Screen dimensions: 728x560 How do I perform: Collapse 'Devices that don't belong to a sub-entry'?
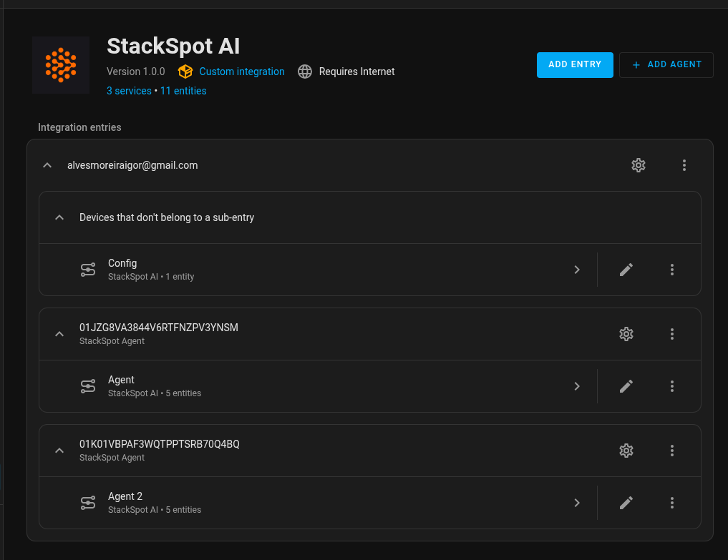click(59, 217)
